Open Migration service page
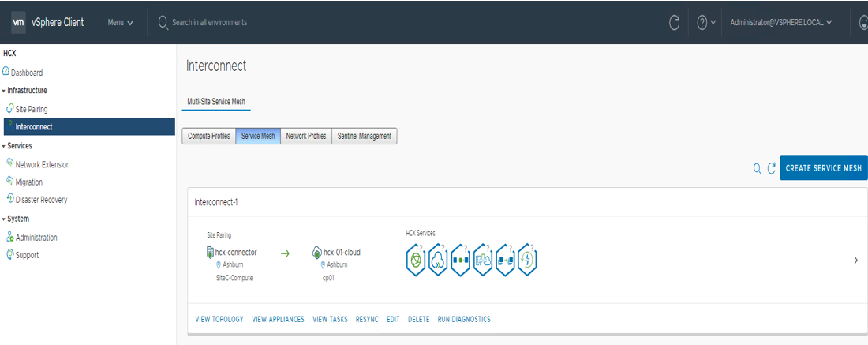Image resolution: width=868 pixels, height=345 pixels. coord(28,182)
